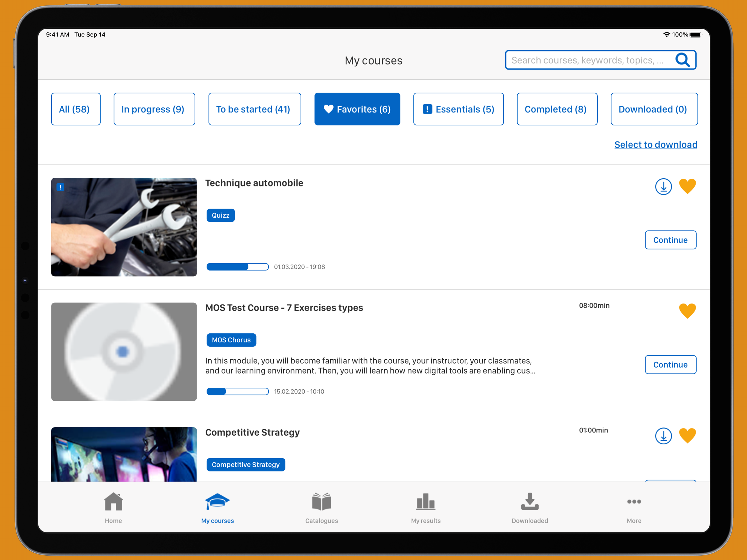Click the 01:00min duration label

point(593,430)
